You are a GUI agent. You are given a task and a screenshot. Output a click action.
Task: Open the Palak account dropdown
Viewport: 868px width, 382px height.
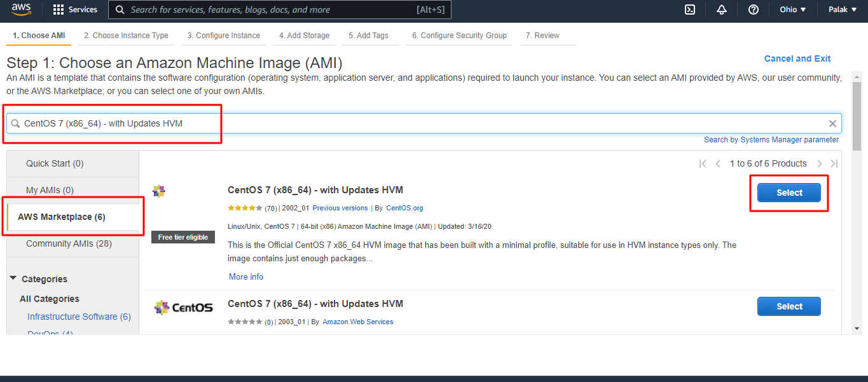point(843,10)
